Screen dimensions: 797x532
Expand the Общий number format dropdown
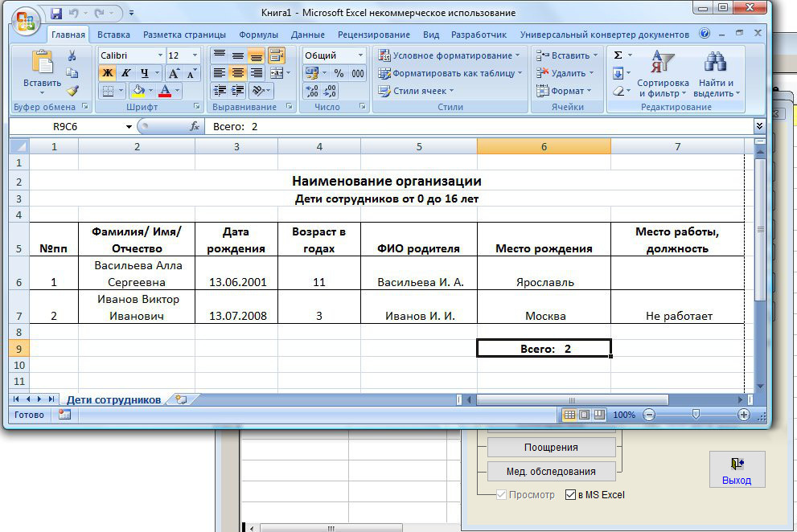[359, 55]
